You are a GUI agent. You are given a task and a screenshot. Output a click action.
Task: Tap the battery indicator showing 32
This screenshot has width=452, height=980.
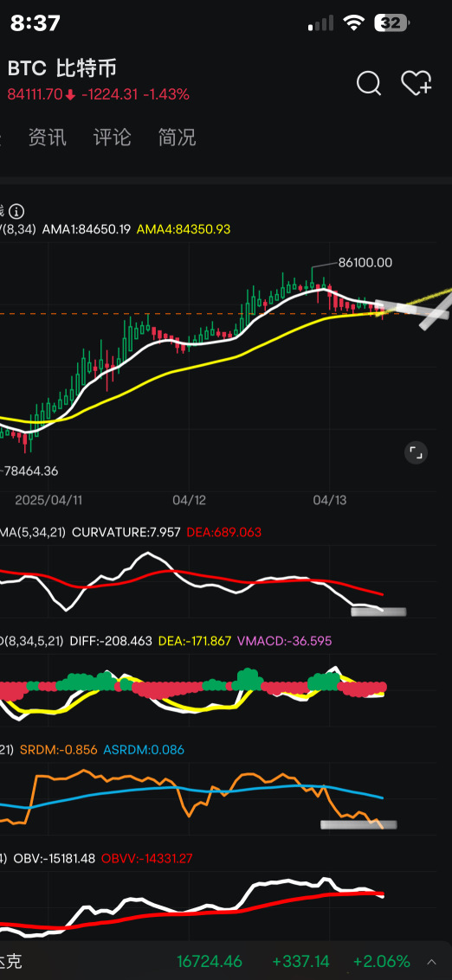point(392,23)
